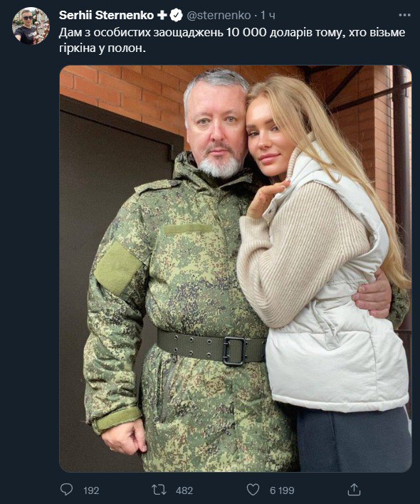Click the empty area between like and share
Screen dimensions: 420x504
[x=321, y=490]
